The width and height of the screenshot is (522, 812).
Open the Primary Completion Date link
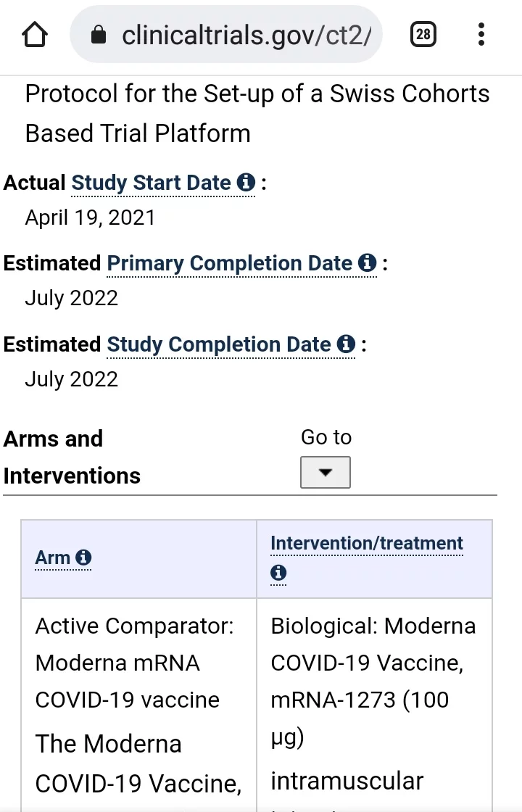(229, 263)
